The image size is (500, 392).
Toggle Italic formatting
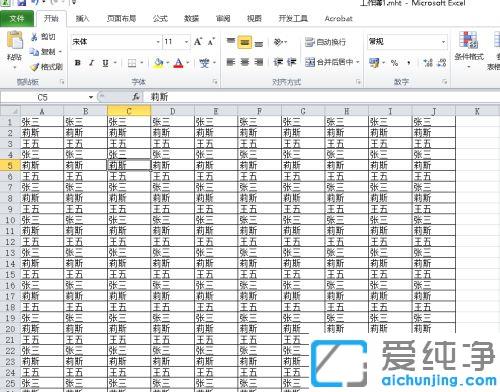(x=92, y=63)
